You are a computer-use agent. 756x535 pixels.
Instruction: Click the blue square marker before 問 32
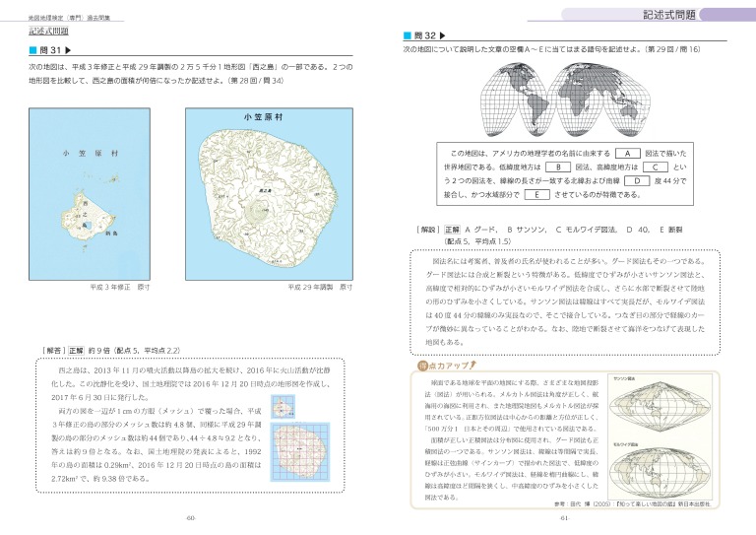click(408, 35)
